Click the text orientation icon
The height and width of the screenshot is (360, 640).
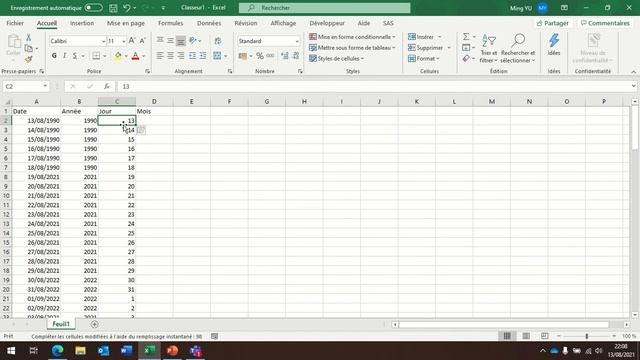(193, 40)
